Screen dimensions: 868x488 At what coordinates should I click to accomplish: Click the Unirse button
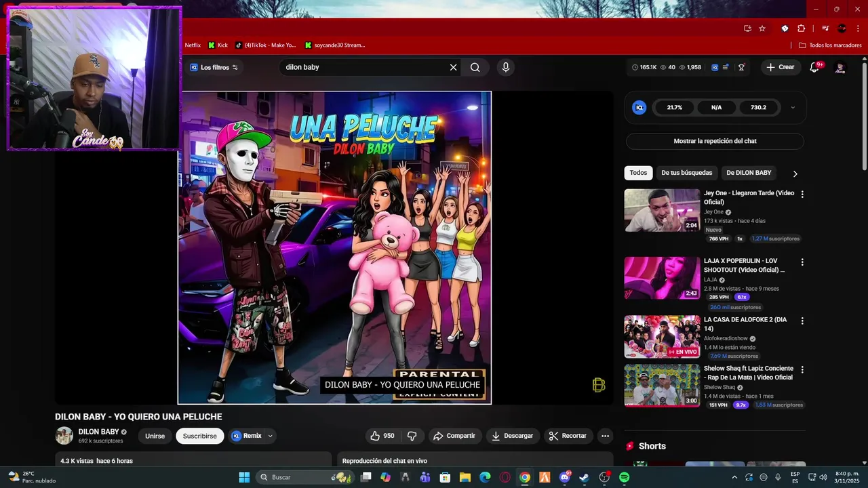155,436
